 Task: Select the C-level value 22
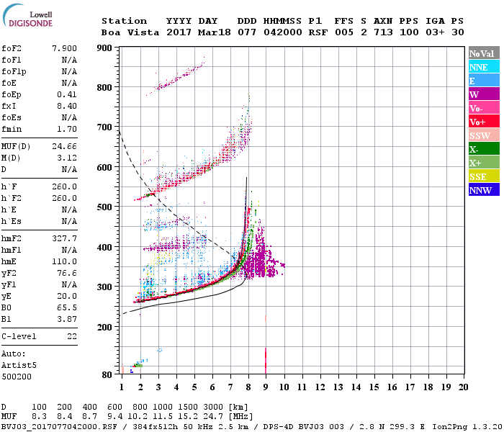click(x=71, y=336)
